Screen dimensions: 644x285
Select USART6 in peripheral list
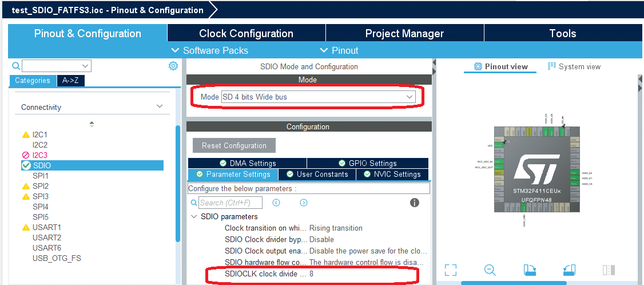pyautogui.click(x=47, y=248)
